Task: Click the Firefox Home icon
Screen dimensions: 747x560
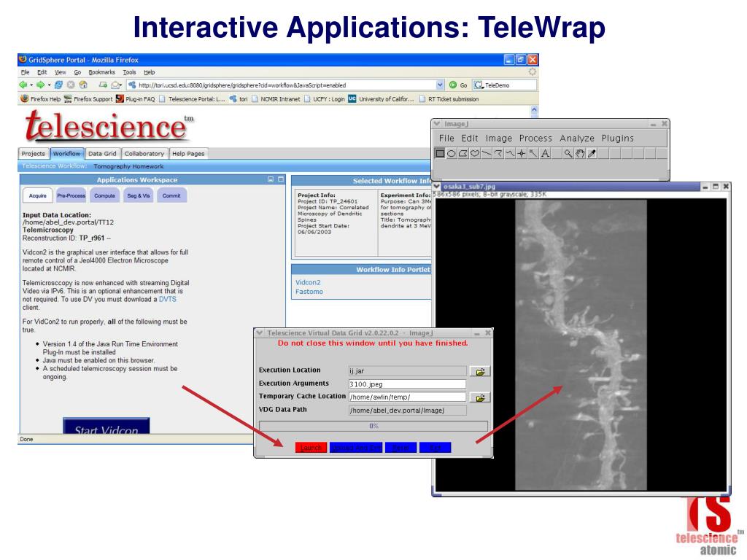Action: click(x=83, y=85)
